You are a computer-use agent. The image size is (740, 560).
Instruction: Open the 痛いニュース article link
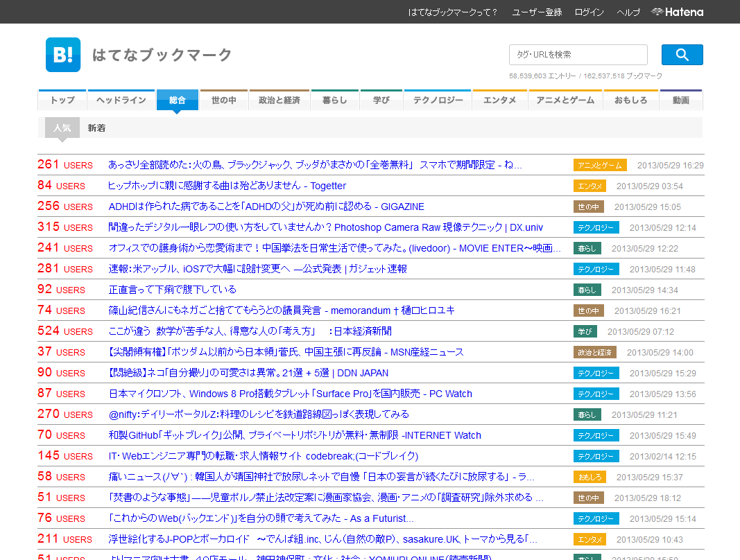point(321,476)
